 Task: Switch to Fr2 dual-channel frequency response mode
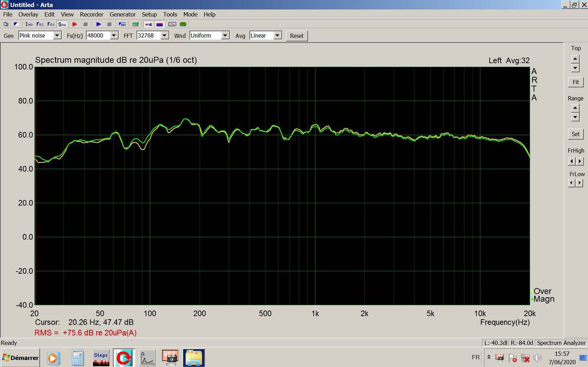pyautogui.click(x=40, y=24)
